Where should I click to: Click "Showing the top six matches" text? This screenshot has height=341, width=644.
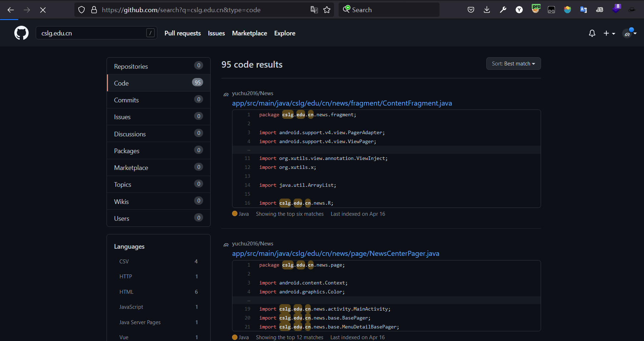coord(290,214)
